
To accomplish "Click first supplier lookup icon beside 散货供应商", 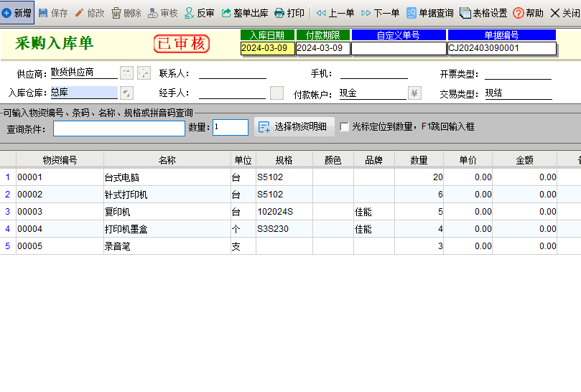I will (126, 73).
